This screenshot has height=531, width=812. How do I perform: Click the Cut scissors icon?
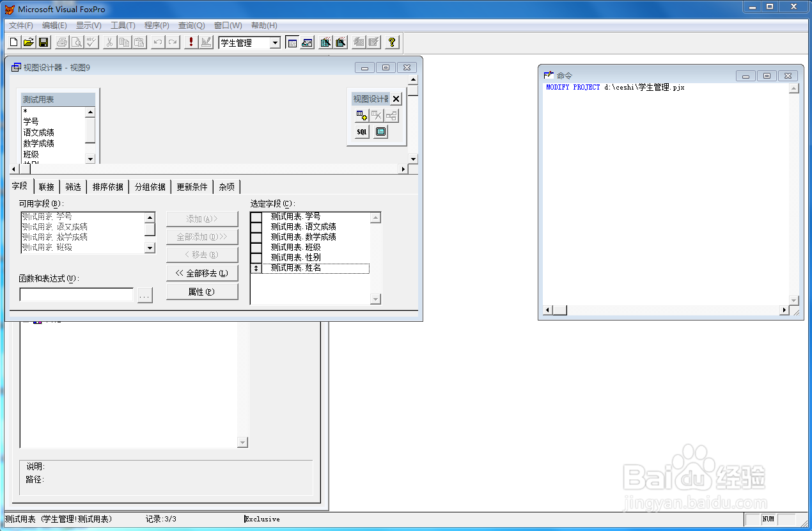point(110,43)
